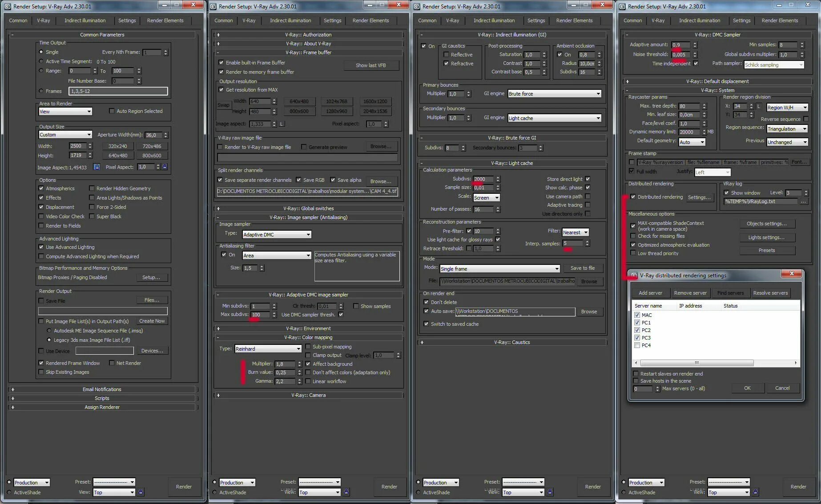Enable Restart slaves on render end
The width and height of the screenshot is (821, 504).
coord(636,374)
